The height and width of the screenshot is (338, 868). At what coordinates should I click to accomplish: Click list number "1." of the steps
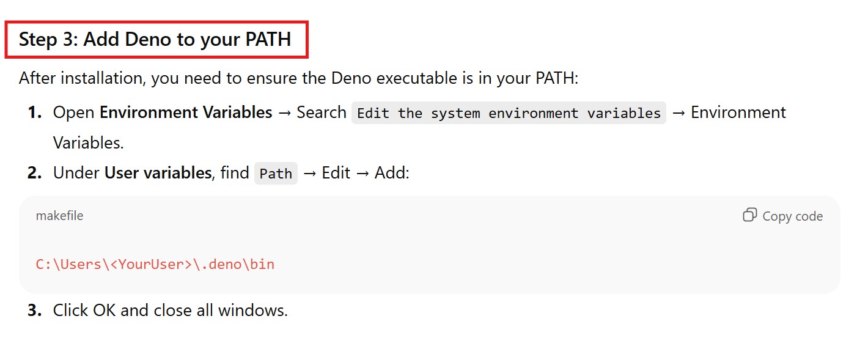[x=34, y=113]
